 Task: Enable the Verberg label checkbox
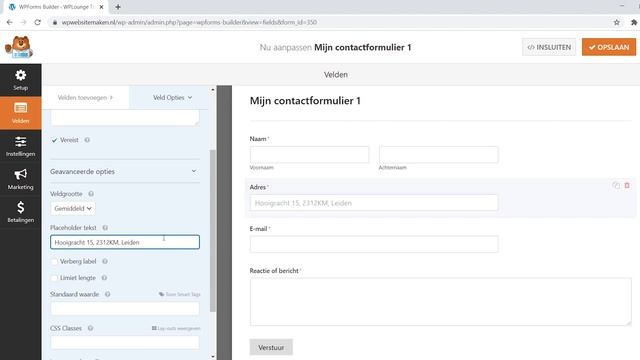(54, 261)
